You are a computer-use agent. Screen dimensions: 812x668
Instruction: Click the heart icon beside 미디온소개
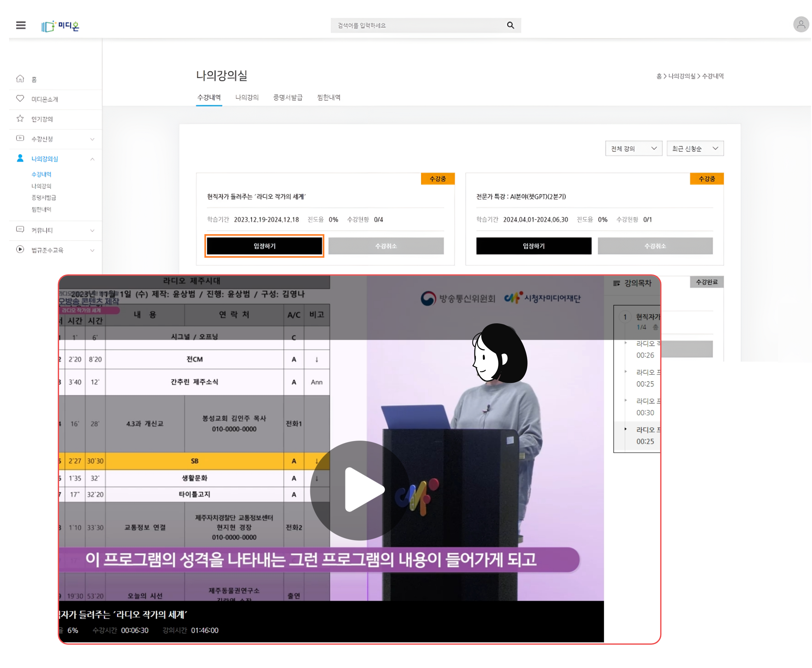click(x=20, y=99)
